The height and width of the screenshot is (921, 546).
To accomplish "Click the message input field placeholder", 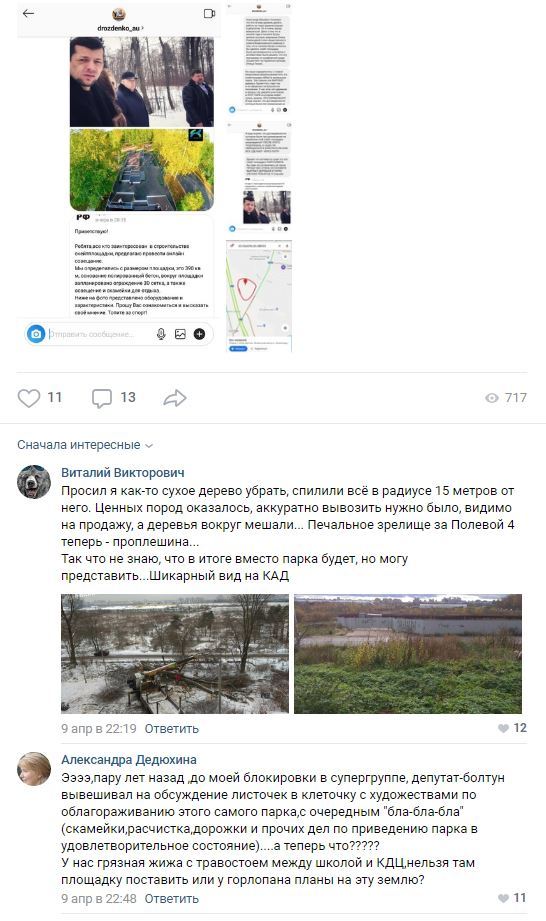I will click(x=92, y=334).
